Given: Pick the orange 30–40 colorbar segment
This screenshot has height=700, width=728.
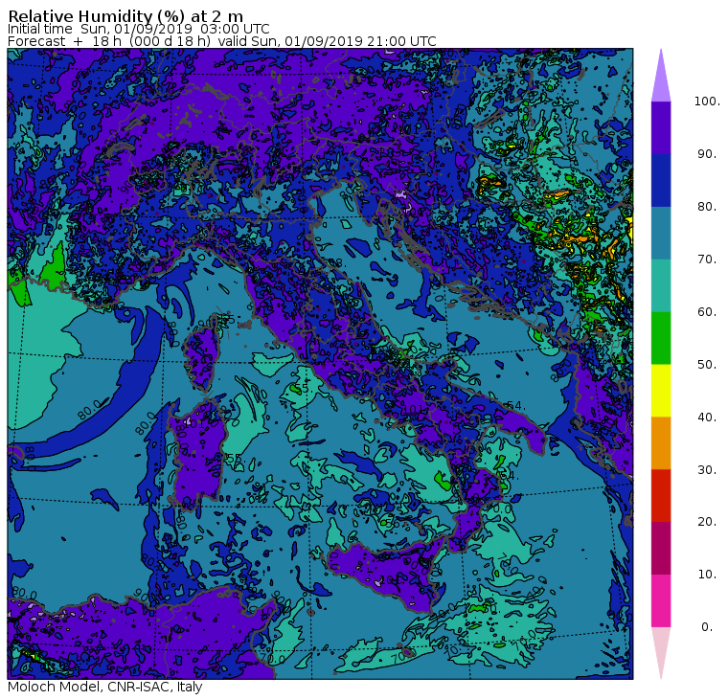Looking at the screenshot, I should click(x=661, y=442).
